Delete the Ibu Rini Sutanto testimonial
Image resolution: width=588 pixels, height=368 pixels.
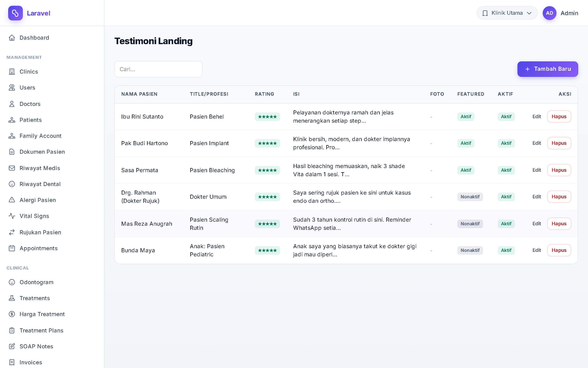click(559, 117)
